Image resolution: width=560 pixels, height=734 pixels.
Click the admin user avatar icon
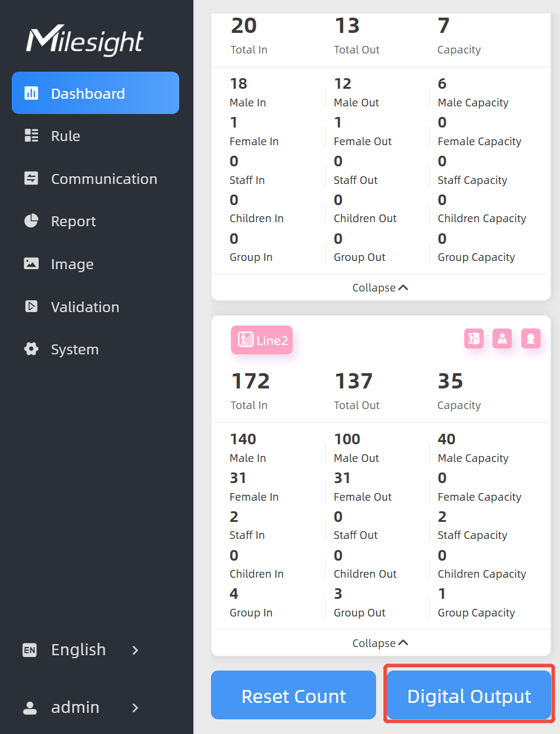point(30,708)
